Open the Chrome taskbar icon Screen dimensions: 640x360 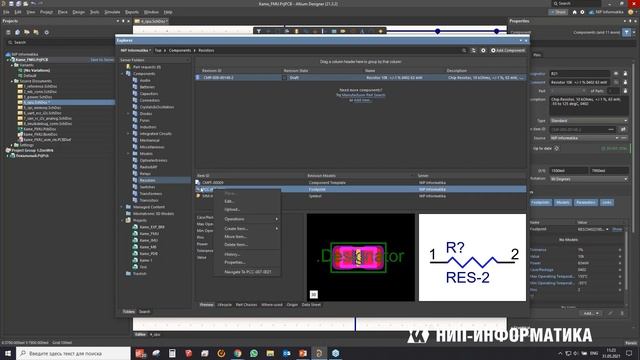click(238, 353)
